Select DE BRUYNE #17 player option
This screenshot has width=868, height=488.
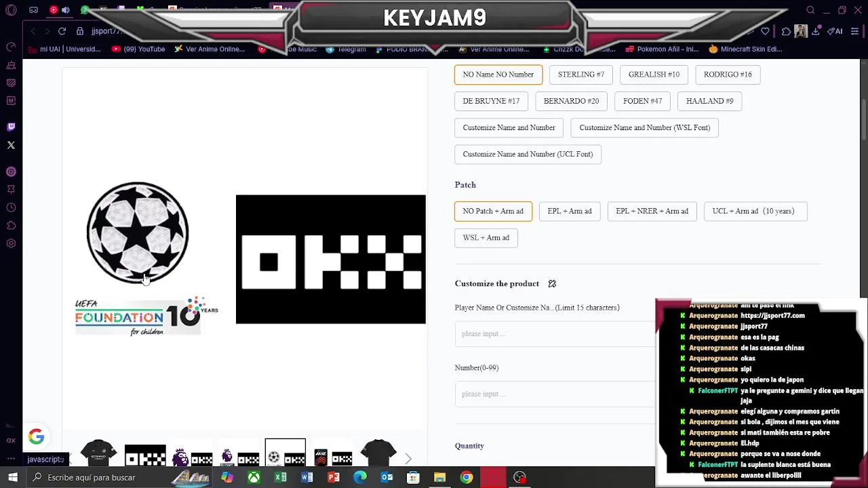click(x=491, y=101)
